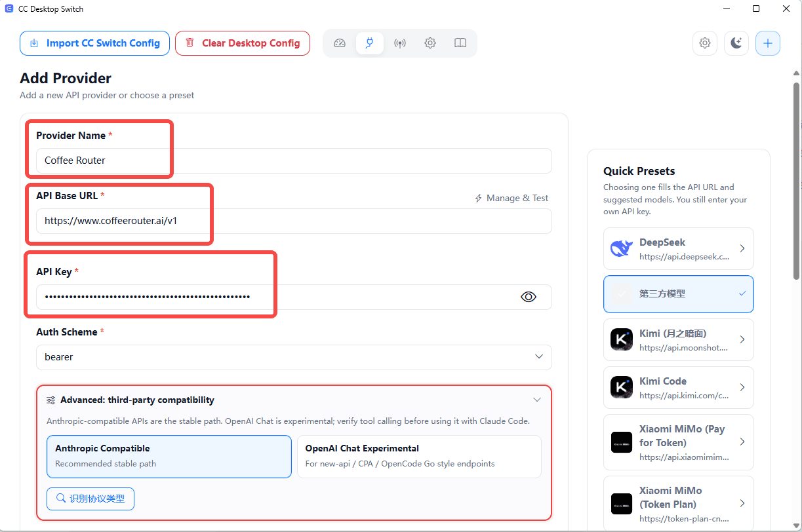Click the API Key password field
Viewport: 802px width, 532px height.
coord(294,297)
